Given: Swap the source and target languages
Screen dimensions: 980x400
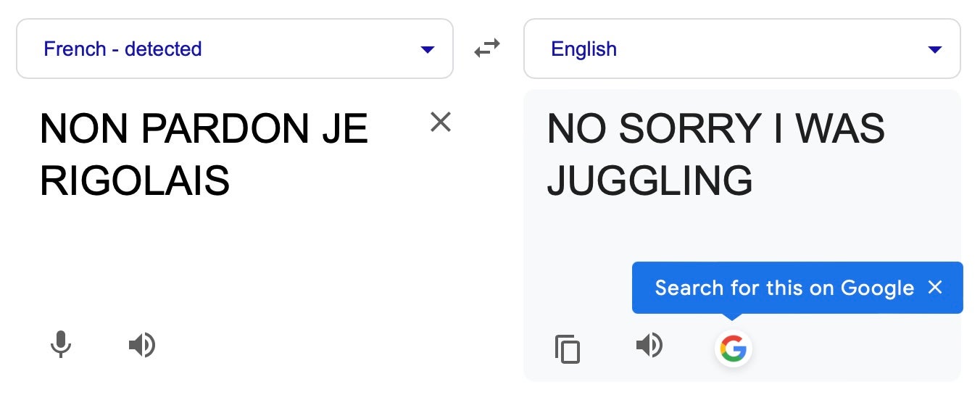Looking at the screenshot, I should pyautogui.click(x=487, y=49).
